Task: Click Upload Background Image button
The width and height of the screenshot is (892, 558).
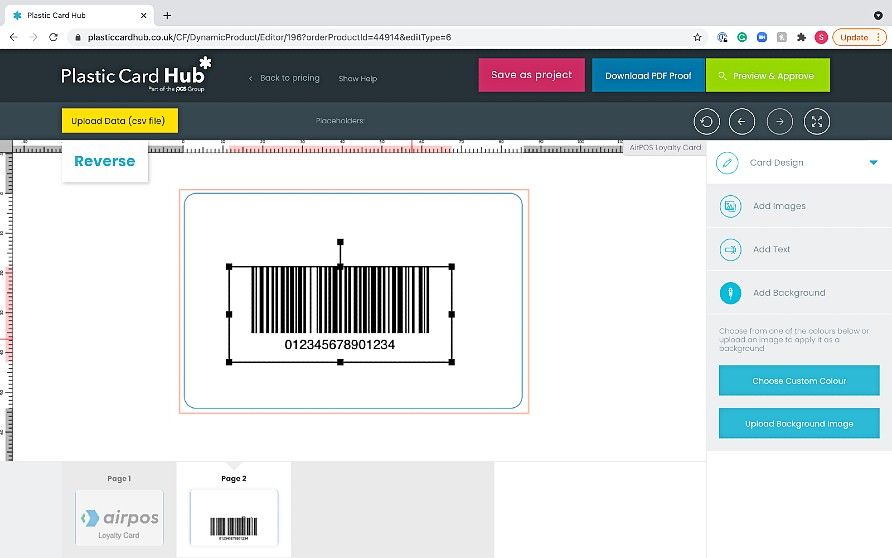Action: coord(799,423)
